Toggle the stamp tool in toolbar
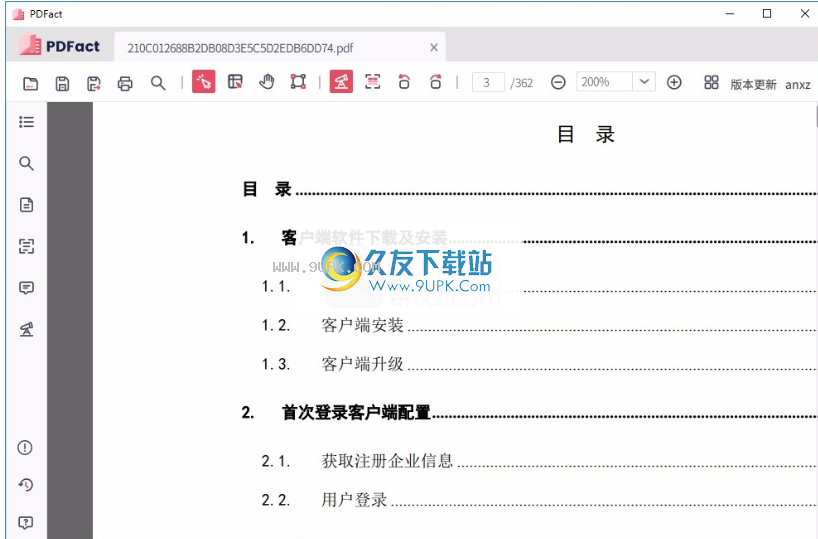This screenshot has height=539, width=818. coord(341,82)
